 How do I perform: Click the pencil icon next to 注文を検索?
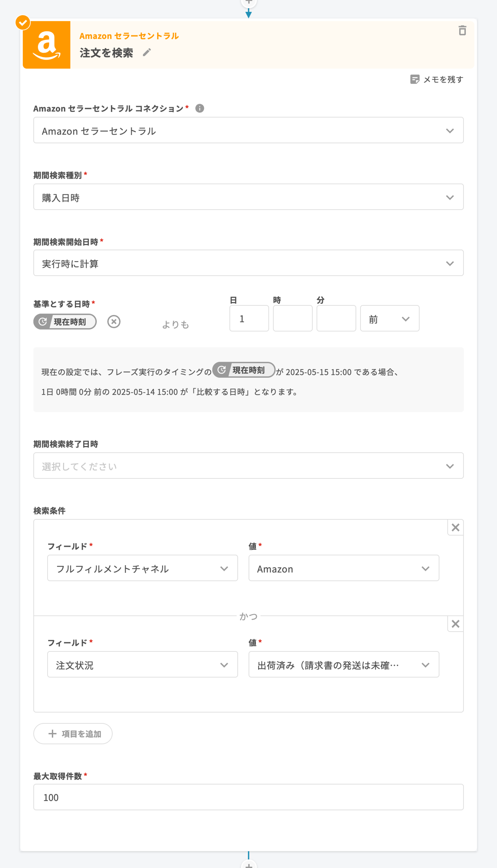(x=147, y=53)
